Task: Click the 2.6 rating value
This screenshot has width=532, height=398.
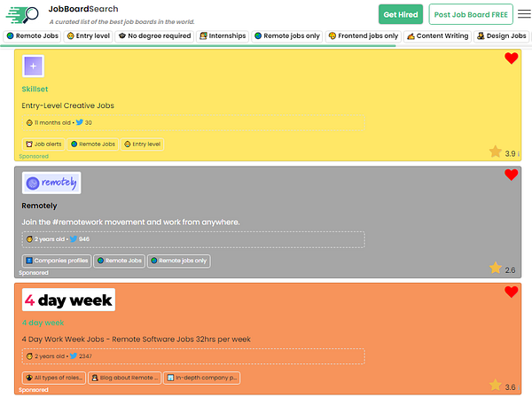Action: click(510, 270)
